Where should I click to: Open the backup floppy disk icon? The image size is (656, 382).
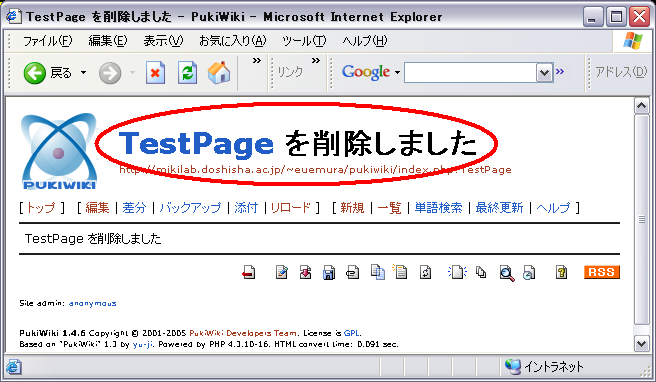tap(329, 273)
